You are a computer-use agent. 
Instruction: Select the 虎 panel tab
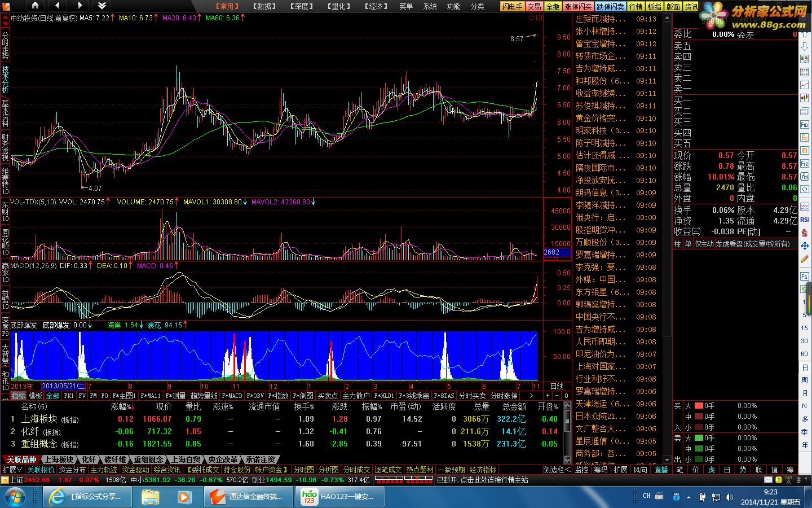pos(712,470)
